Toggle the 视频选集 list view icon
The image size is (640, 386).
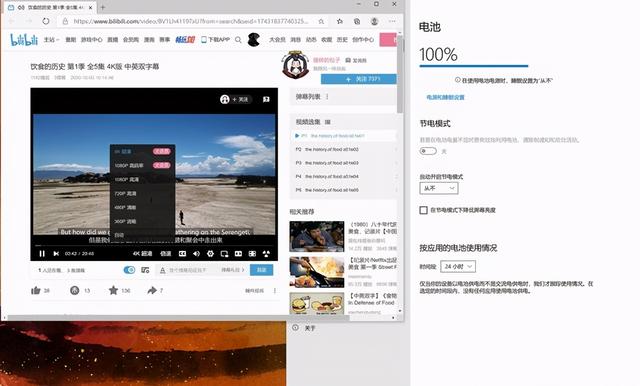coord(327,122)
